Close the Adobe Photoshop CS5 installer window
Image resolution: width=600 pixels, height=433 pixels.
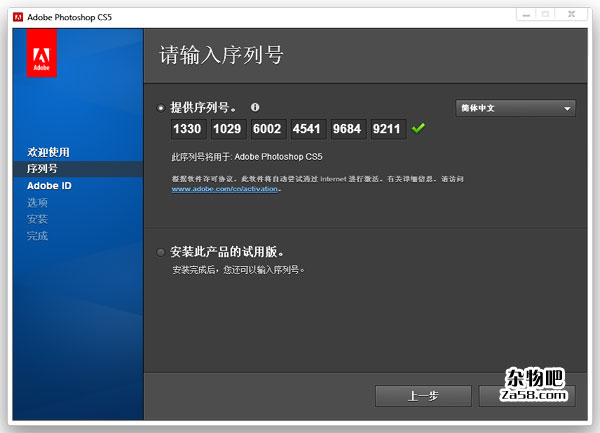[571, 14]
